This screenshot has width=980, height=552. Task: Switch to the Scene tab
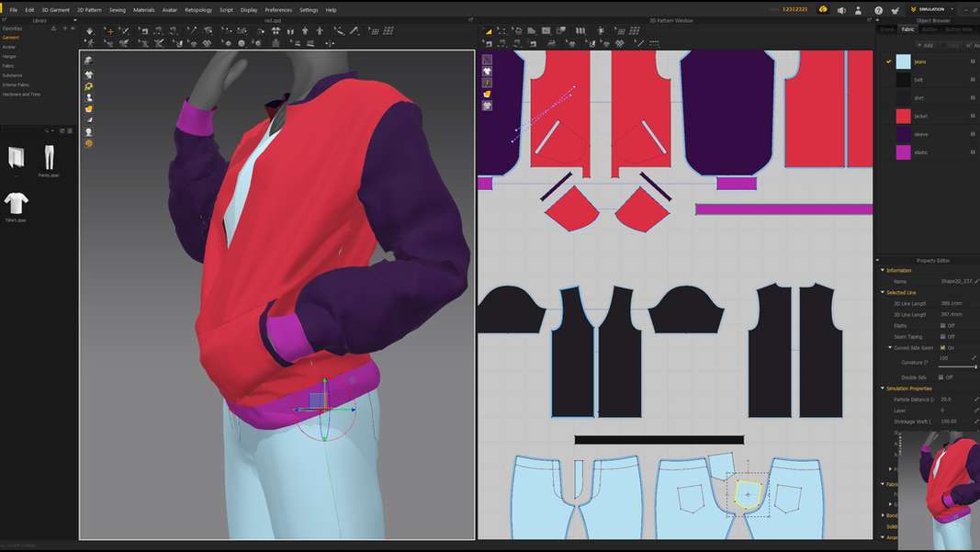887,29
